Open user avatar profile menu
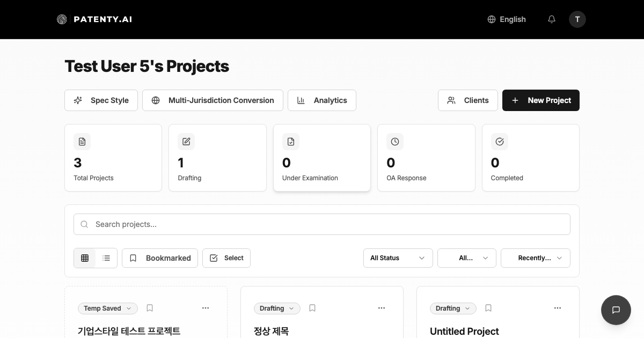644x338 pixels. coord(577,19)
